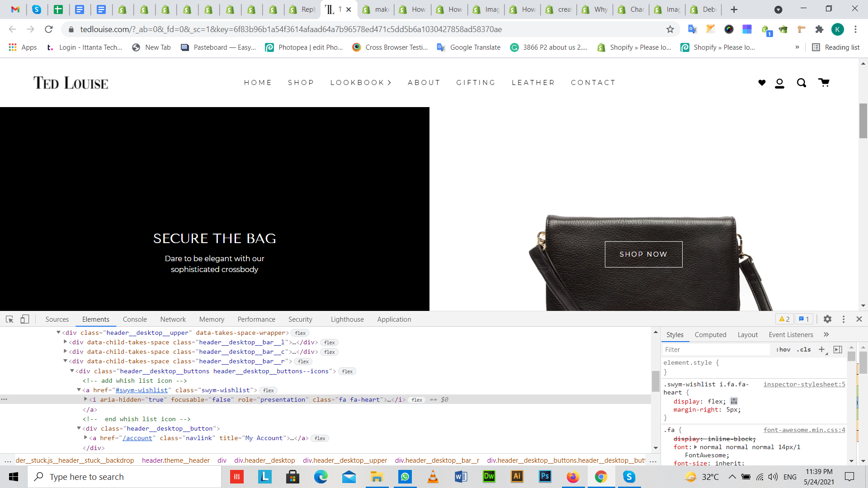Expand font shorthand property triangle
The height and width of the screenshot is (488, 868).
pos(696,447)
